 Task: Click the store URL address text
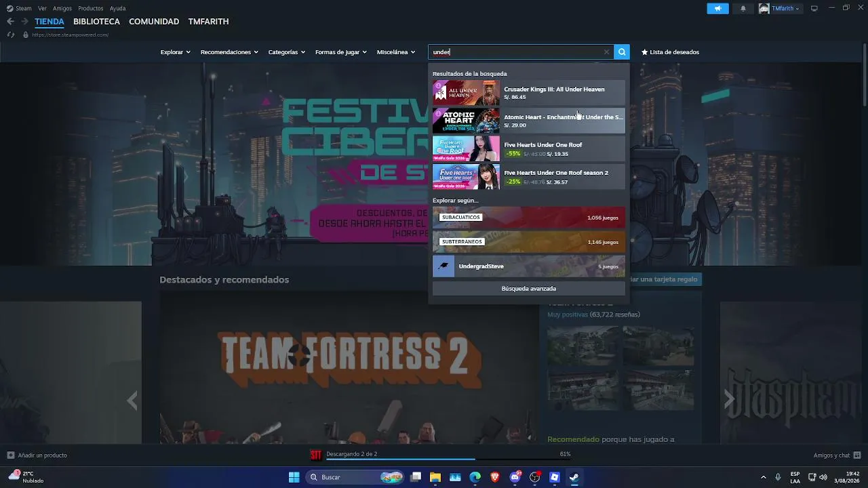70,35
